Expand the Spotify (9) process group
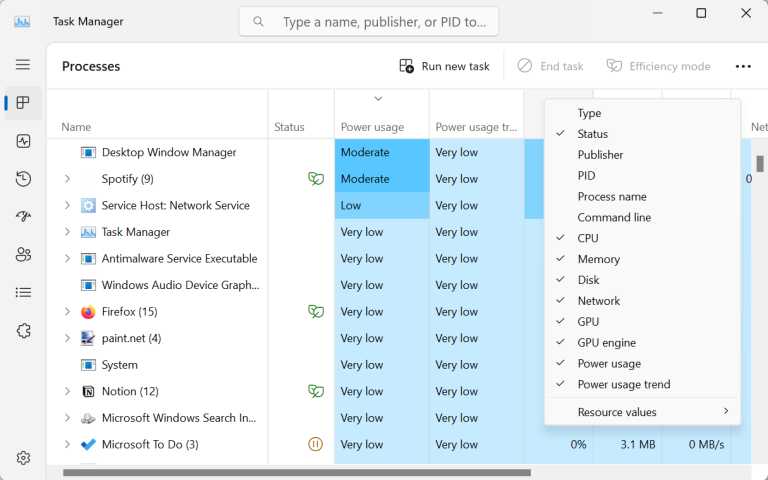This screenshot has height=480, width=768. (67, 179)
